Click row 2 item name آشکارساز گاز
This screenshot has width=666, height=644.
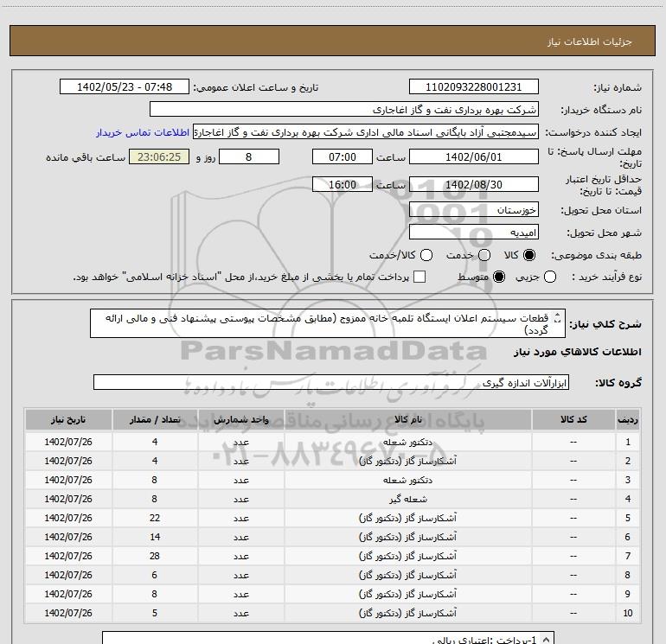tap(407, 461)
